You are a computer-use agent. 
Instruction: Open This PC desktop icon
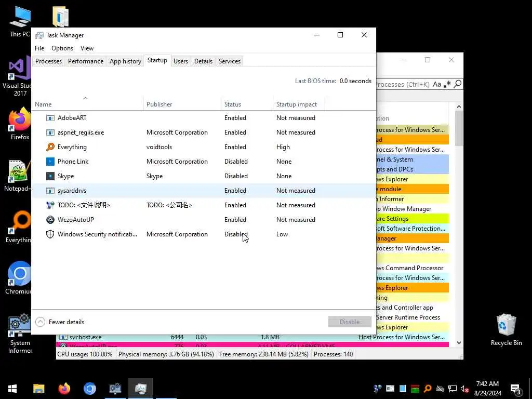click(x=20, y=21)
